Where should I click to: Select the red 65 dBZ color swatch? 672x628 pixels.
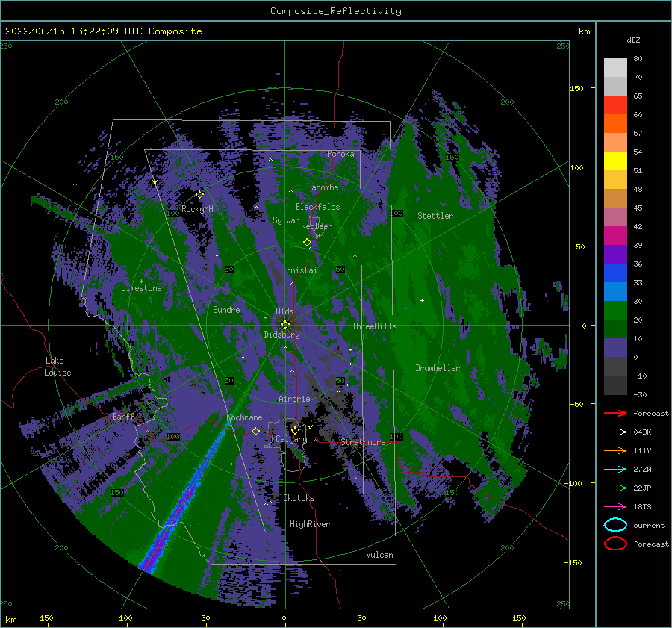[x=615, y=105]
